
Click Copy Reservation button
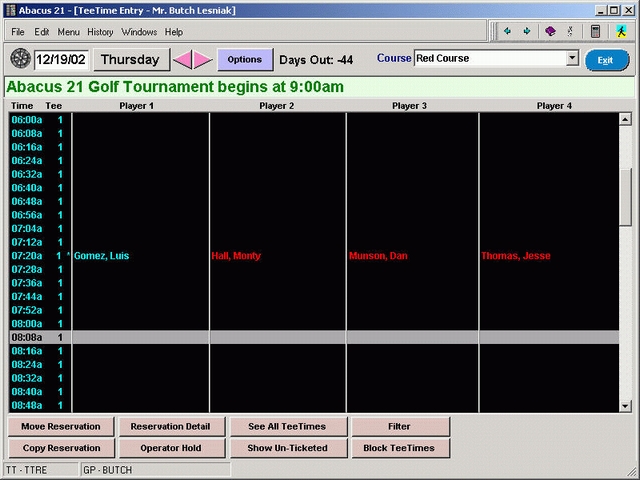[x=61, y=448]
